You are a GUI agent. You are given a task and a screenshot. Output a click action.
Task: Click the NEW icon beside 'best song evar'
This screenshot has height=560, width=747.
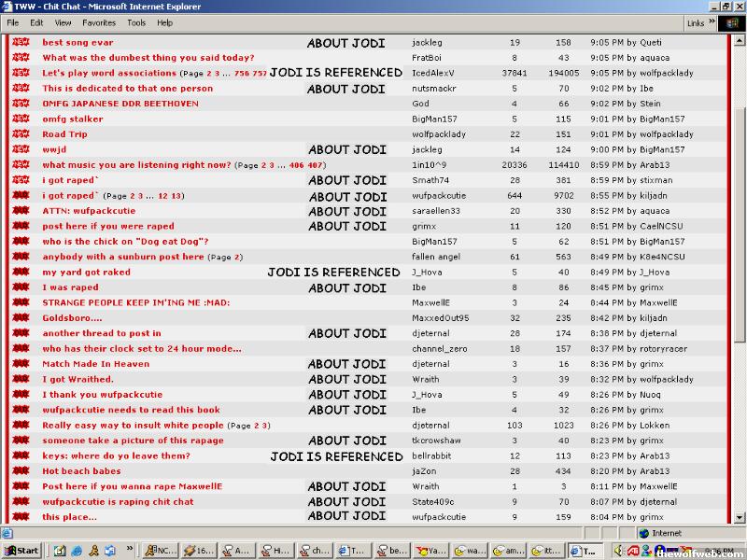[21, 42]
